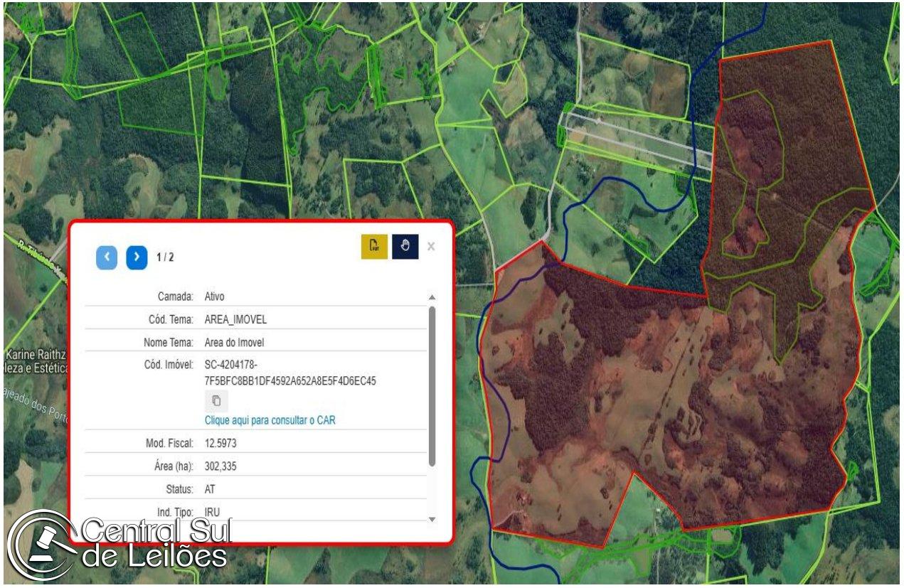Go to the previous feature result
904x588 pixels.
[x=107, y=257]
